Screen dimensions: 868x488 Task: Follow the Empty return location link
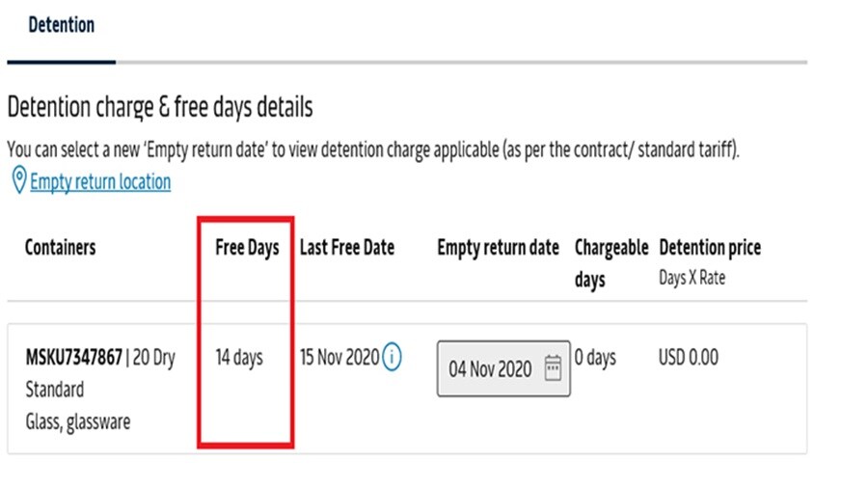click(100, 182)
